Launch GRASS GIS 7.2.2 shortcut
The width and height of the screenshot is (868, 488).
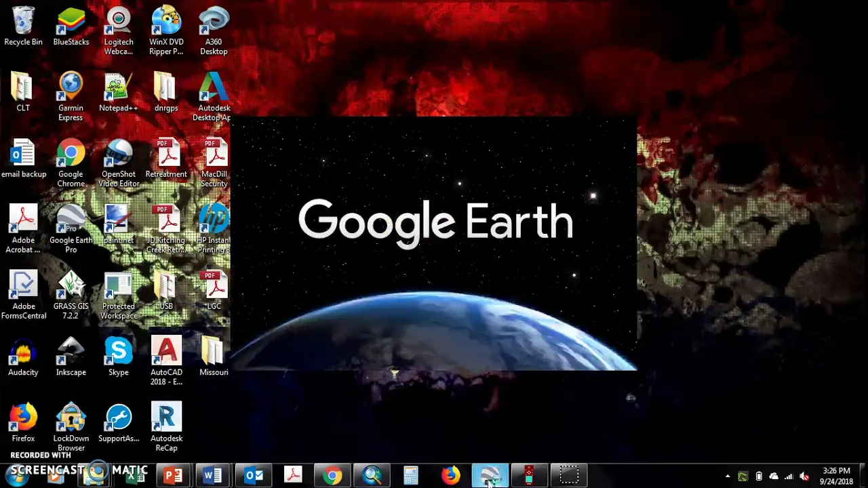pyautogui.click(x=71, y=296)
